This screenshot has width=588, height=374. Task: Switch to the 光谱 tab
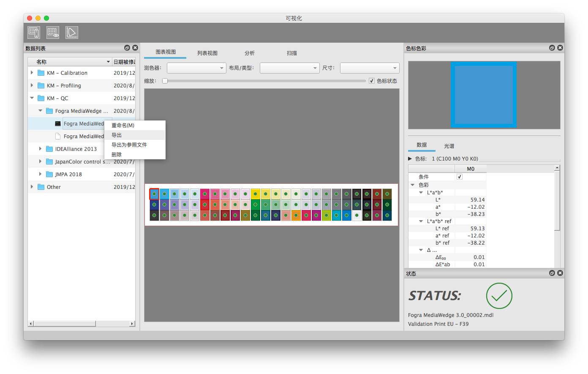(x=449, y=146)
